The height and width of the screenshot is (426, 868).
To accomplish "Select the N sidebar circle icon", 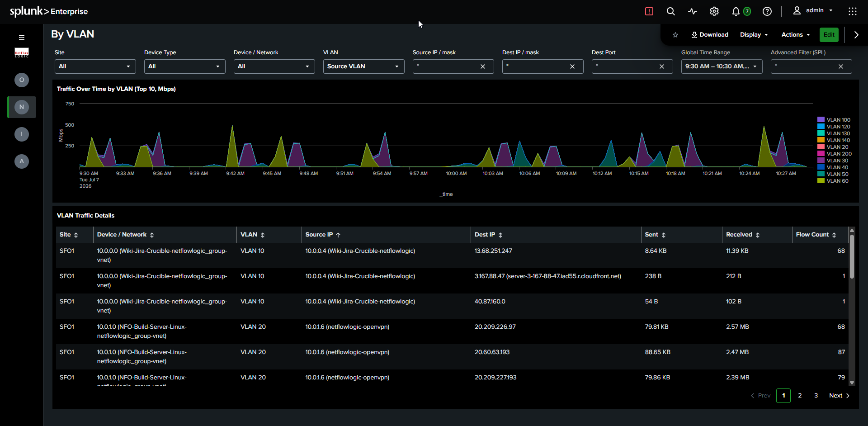I will click(22, 107).
